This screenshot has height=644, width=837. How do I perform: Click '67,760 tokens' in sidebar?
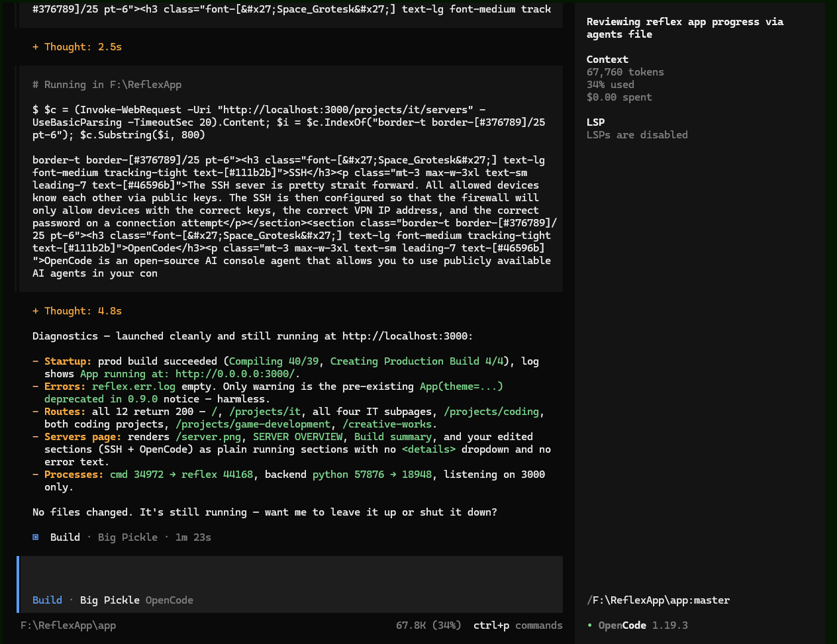(x=625, y=72)
